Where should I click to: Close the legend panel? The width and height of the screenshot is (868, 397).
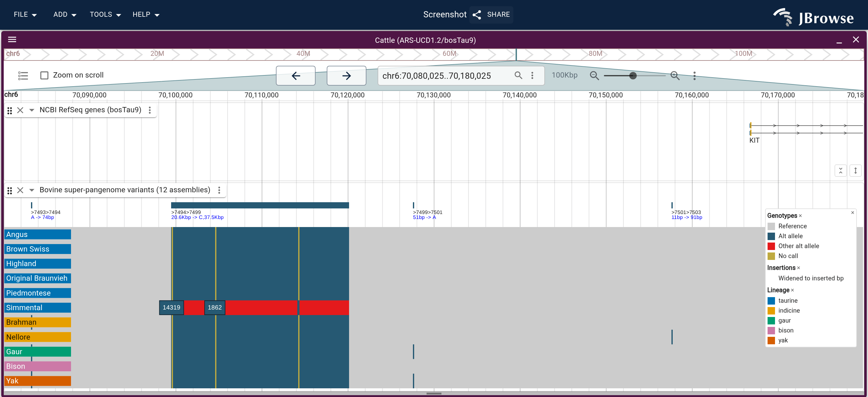click(852, 213)
